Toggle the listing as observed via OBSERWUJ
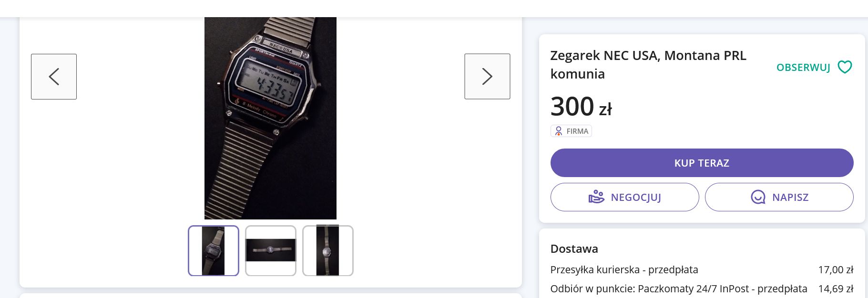This screenshot has height=298, width=868. tap(803, 67)
